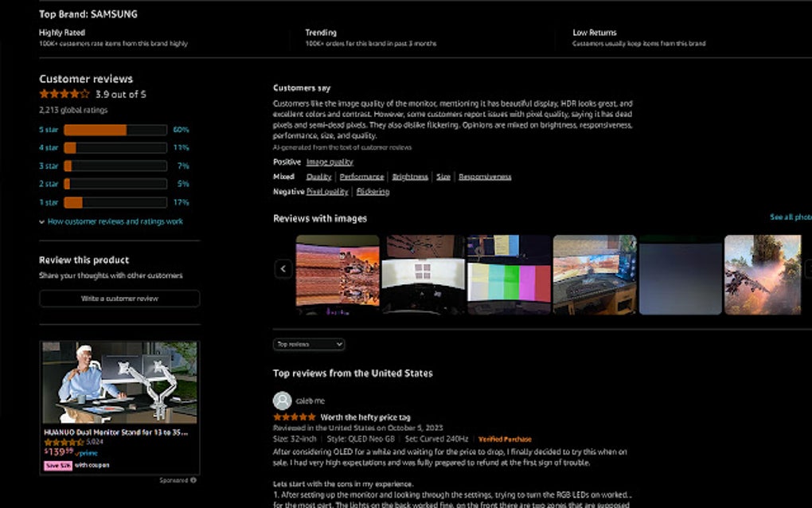Open the HUANUO Dual Monitor Stand ad image

pyautogui.click(x=119, y=382)
